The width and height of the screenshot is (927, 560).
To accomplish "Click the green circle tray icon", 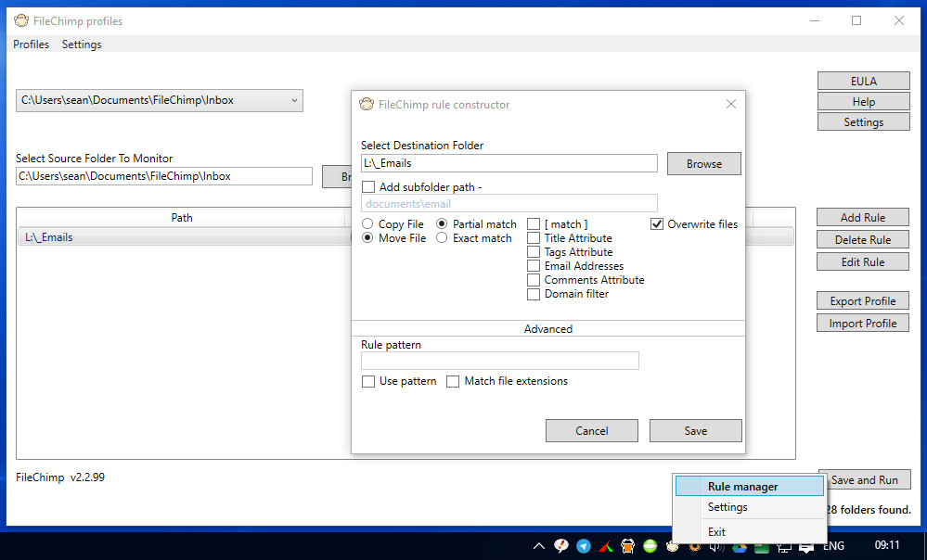I will tap(650, 546).
